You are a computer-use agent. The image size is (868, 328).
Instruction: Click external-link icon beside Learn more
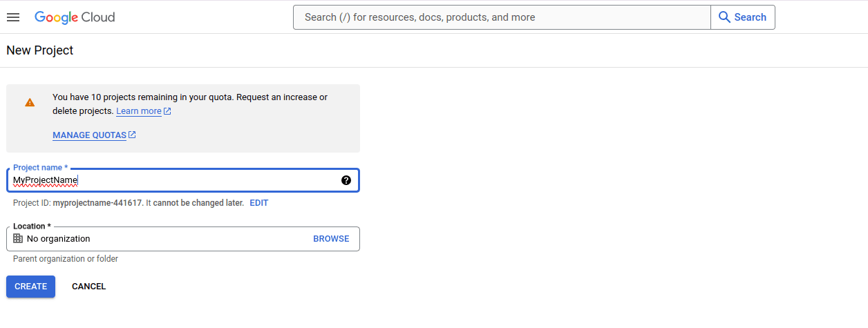(x=167, y=111)
